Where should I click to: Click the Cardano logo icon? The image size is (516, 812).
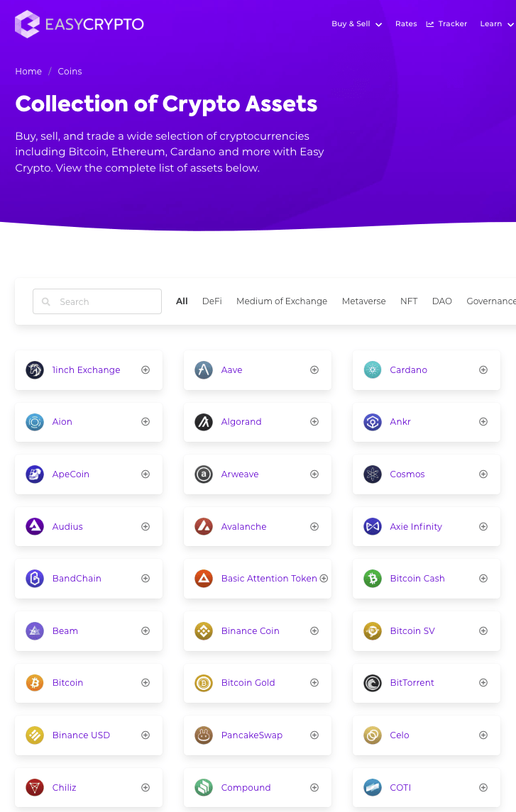(x=372, y=369)
